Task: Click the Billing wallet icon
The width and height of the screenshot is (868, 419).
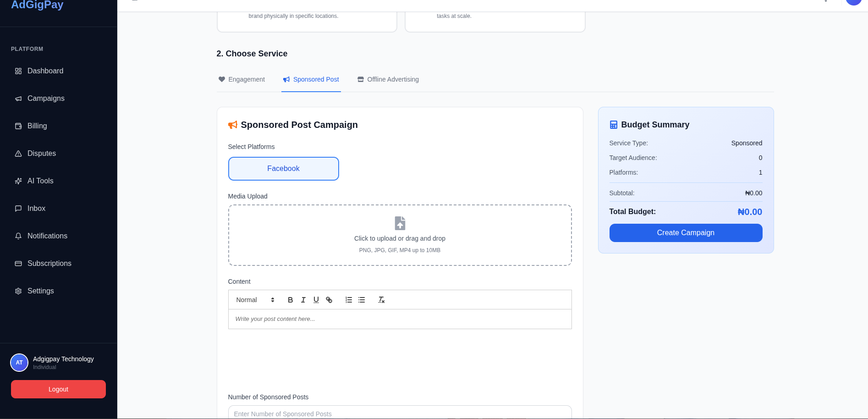Action: 18,126
